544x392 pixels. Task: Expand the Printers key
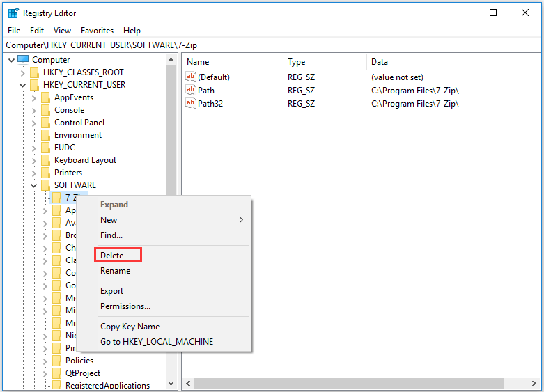[33, 173]
